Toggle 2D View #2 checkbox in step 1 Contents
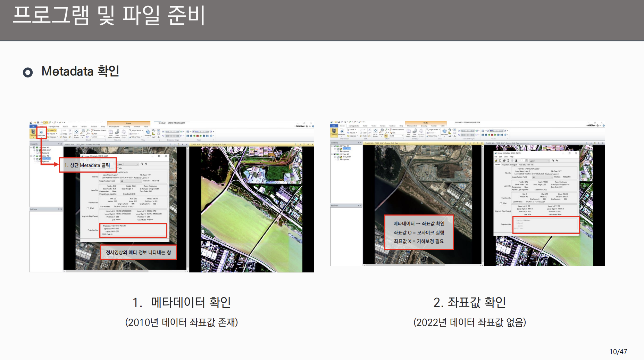644x360 pixels. click(x=34, y=156)
